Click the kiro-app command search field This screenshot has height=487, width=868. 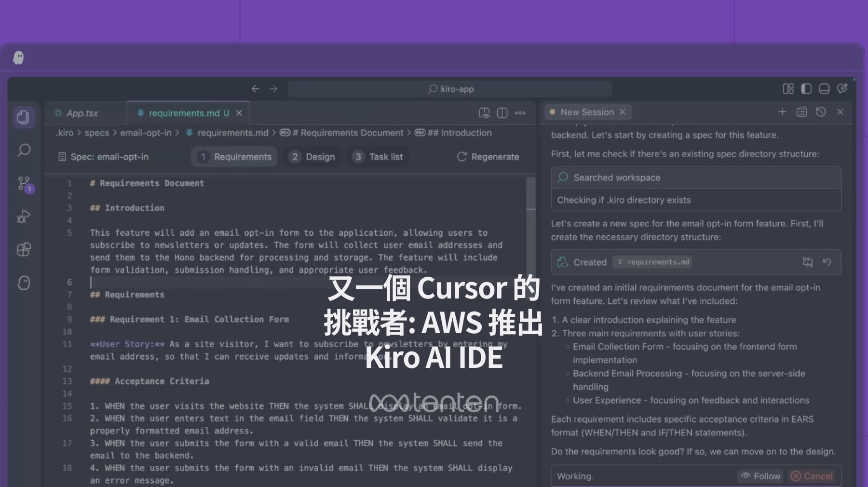449,89
